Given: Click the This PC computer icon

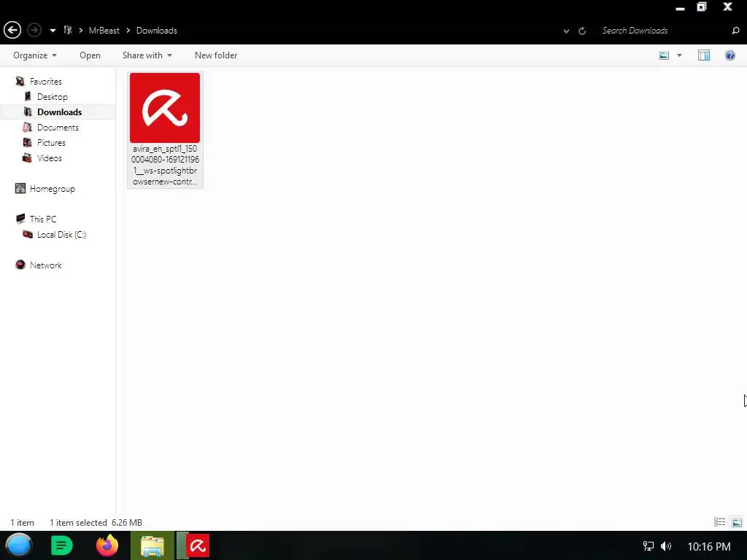Looking at the screenshot, I should (20, 219).
